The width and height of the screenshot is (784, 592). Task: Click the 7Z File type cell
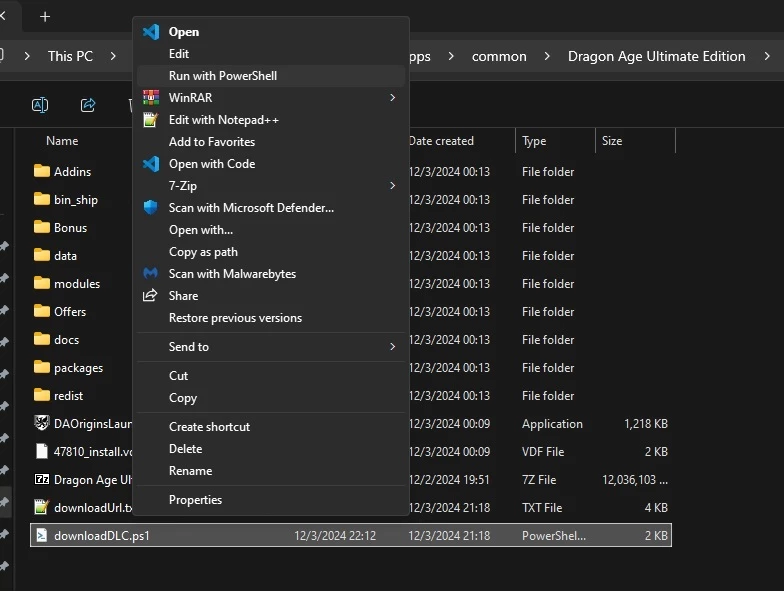[x=539, y=480]
